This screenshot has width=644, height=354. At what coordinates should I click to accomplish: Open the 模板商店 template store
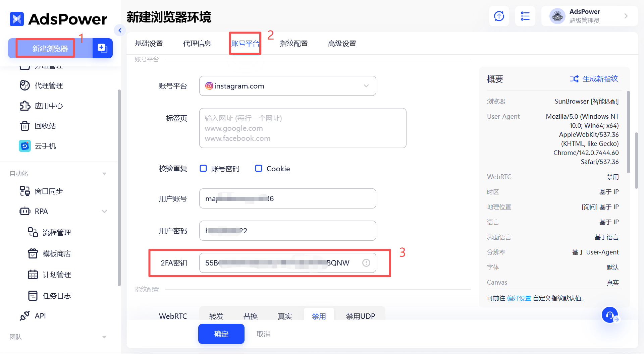coord(57,254)
